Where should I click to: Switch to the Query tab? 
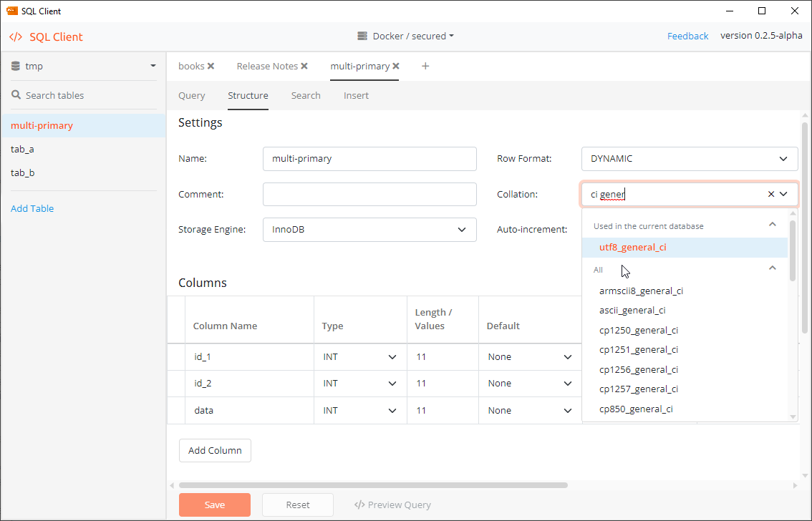[x=191, y=95]
